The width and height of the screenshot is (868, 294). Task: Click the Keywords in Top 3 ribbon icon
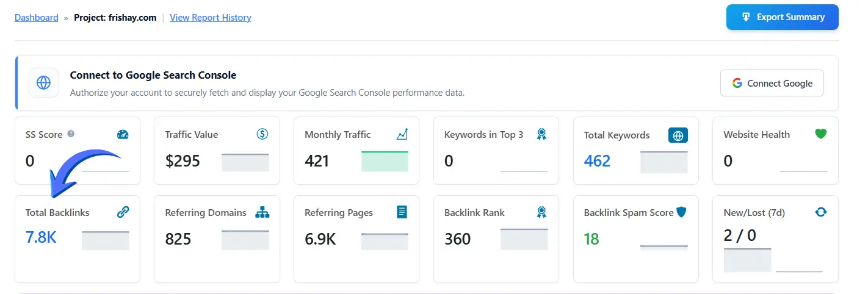pyautogui.click(x=541, y=134)
